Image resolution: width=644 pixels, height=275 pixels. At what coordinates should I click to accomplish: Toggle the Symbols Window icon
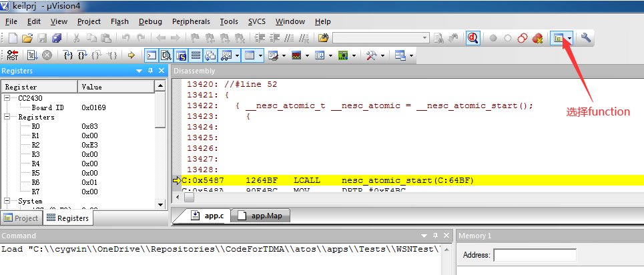(181, 55)
